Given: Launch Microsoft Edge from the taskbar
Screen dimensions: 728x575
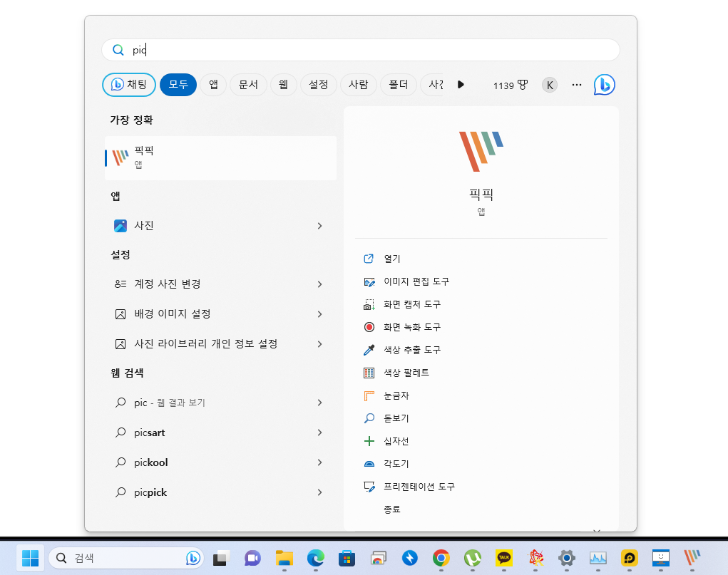Looking at the screenshot, I should [x=316, y=558].
